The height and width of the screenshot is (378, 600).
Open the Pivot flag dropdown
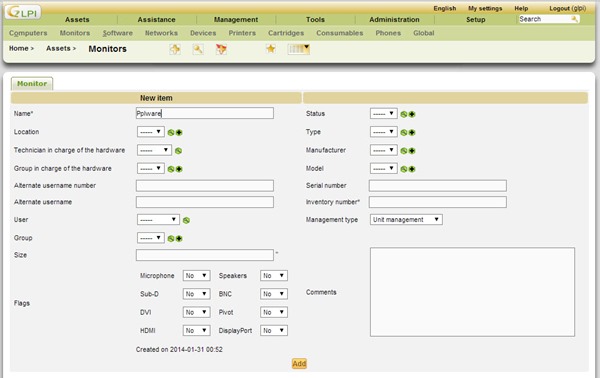point(274,312)
